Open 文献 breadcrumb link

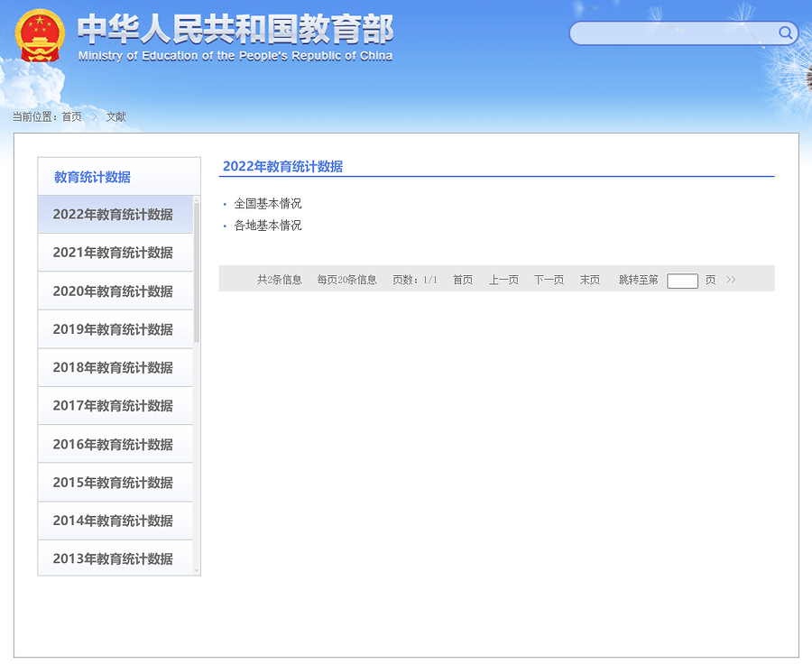point(115,116)
